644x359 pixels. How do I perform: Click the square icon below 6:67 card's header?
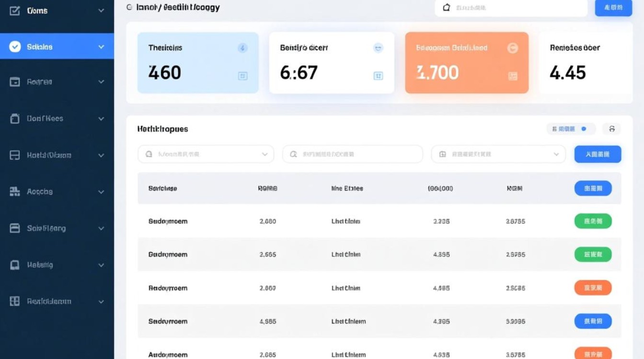tap(378, 76)
